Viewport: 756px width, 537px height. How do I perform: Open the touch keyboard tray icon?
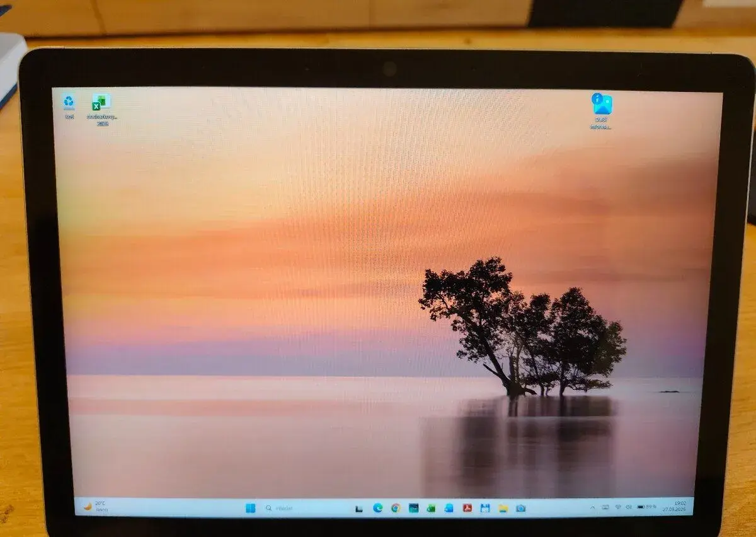[x=605, y=507]
